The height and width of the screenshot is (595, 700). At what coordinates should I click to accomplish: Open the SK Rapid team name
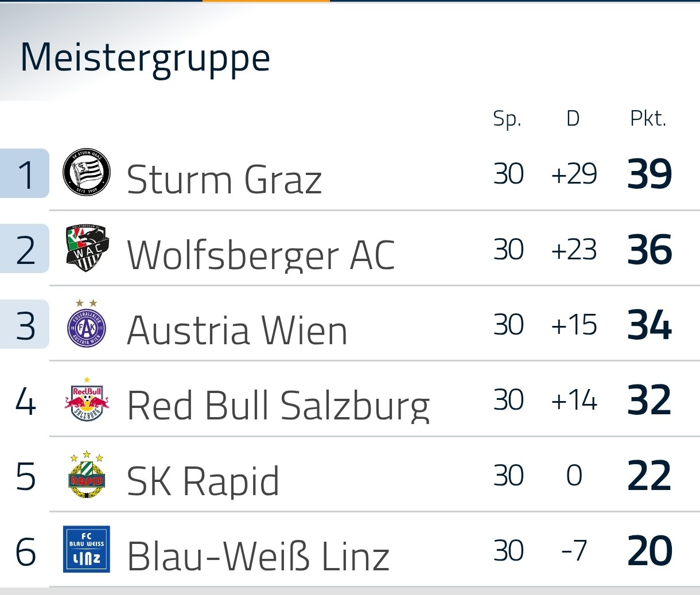203,481
